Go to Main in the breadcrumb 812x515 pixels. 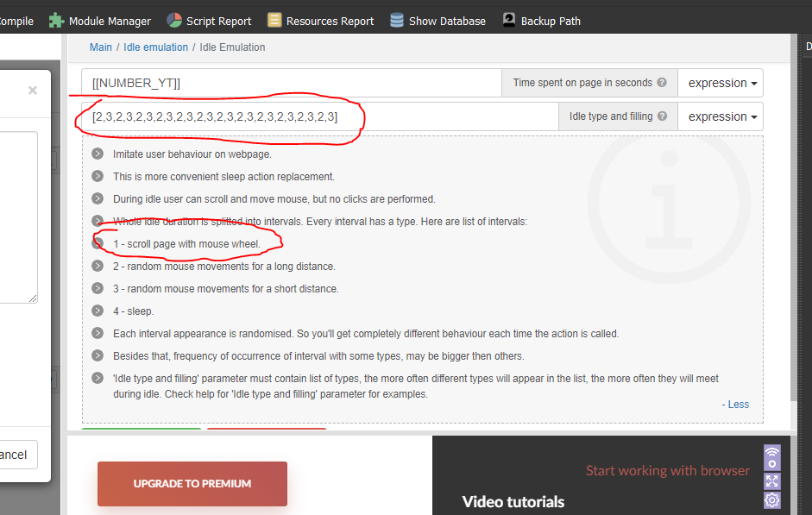pyautogui.click(x=101, y=47)
